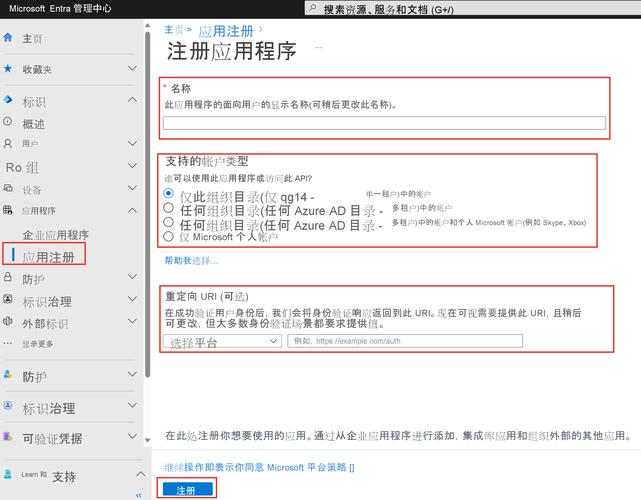Click the 标识治理 icon in expanded list
The width and height of the screenshot is (641, 500).
click(x=7, y=299)
